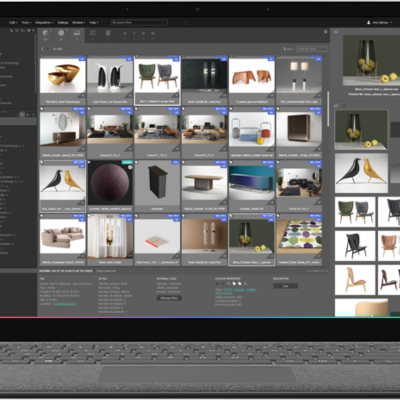Toggle selection circle on the sideboard thumbnail
Viewport: 400px width, 400px height.
point(42,109)
